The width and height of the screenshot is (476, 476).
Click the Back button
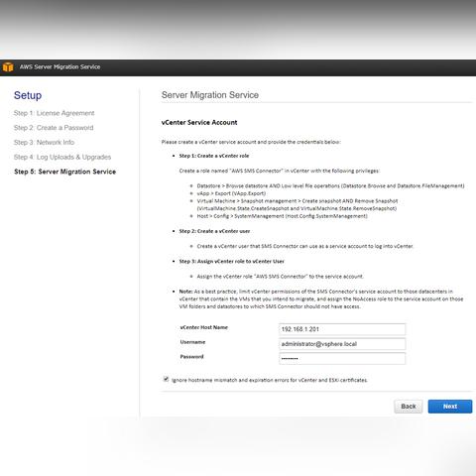tap(409, 407)
